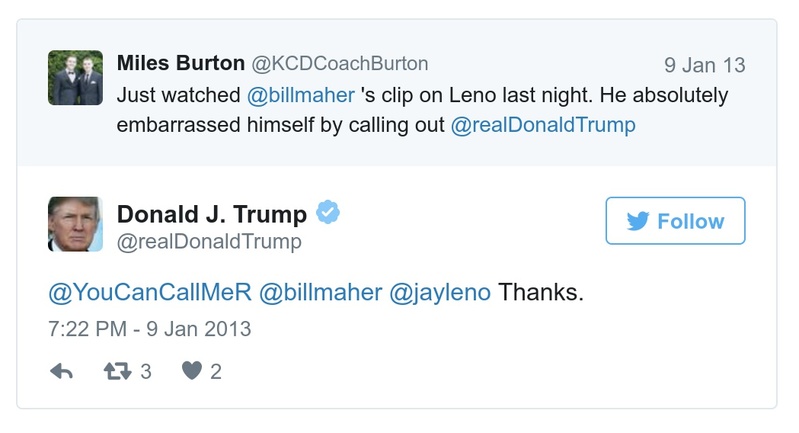Viewport: 799px width, 433px height.
Task: Click the 9 Jan 13 date
Action: click(704, 65)
